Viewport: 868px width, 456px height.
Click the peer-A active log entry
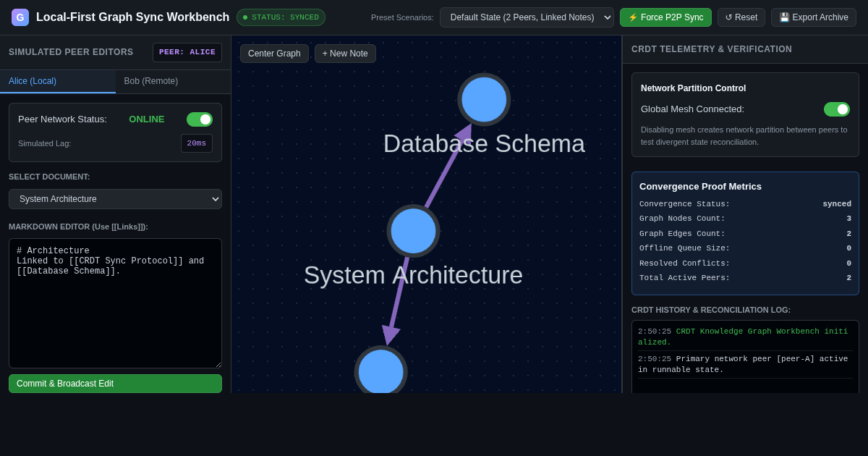coord(745,364)
